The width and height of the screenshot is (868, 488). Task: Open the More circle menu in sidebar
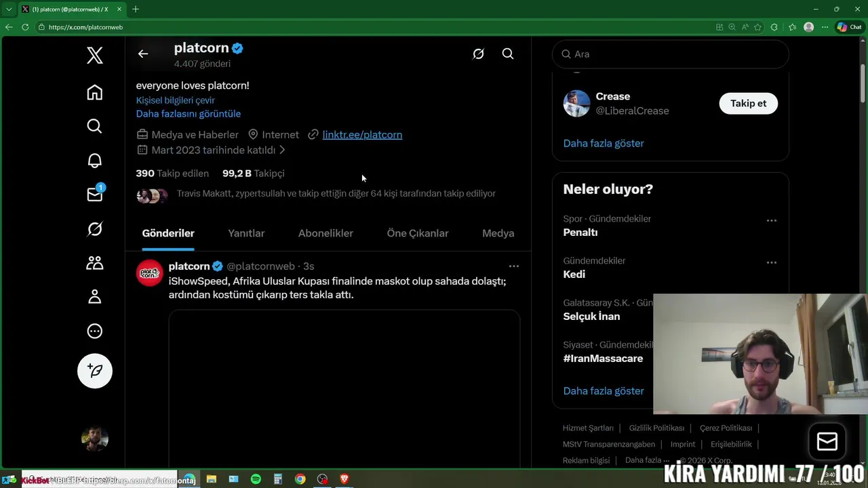click(x=95, y=331)
